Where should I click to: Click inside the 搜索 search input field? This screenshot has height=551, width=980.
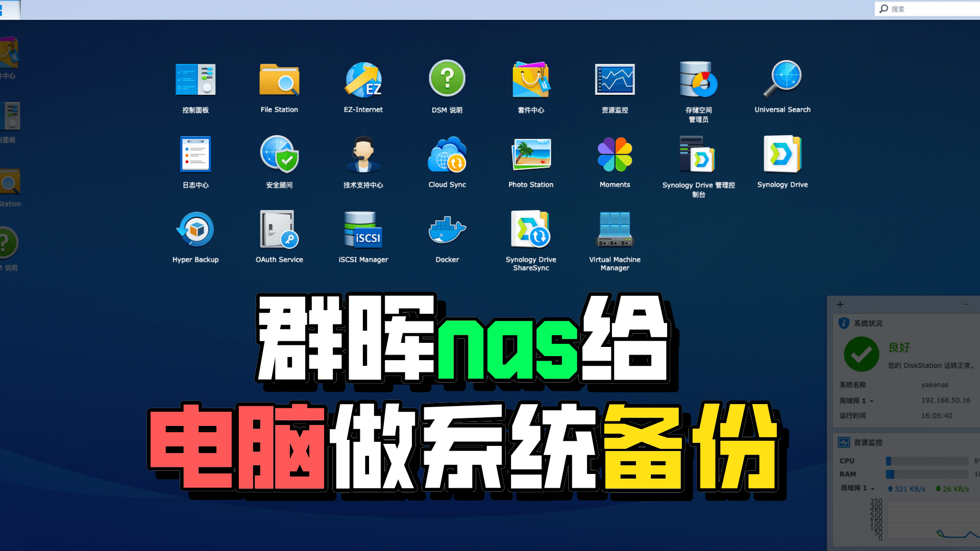(x=924, y=9)
